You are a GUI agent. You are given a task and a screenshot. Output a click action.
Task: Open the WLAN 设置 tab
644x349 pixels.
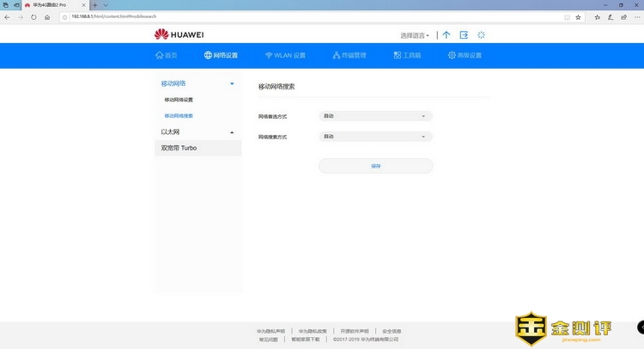point(284,56)
